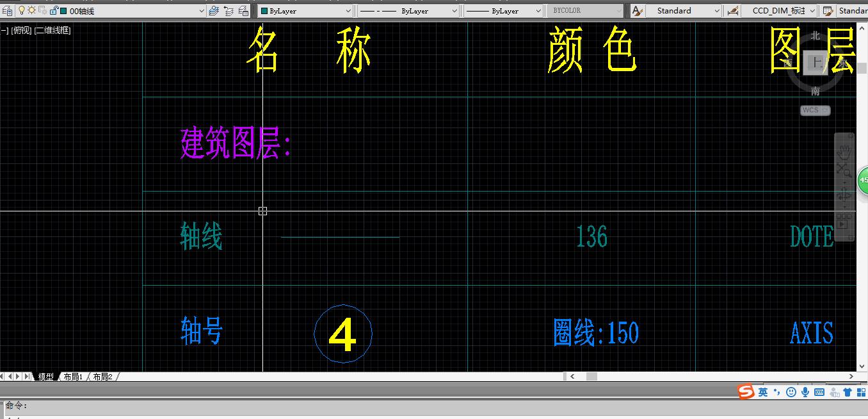
Task: Toggle viewport freeze icon for layer 00轴线
Action: coord(42,10)
